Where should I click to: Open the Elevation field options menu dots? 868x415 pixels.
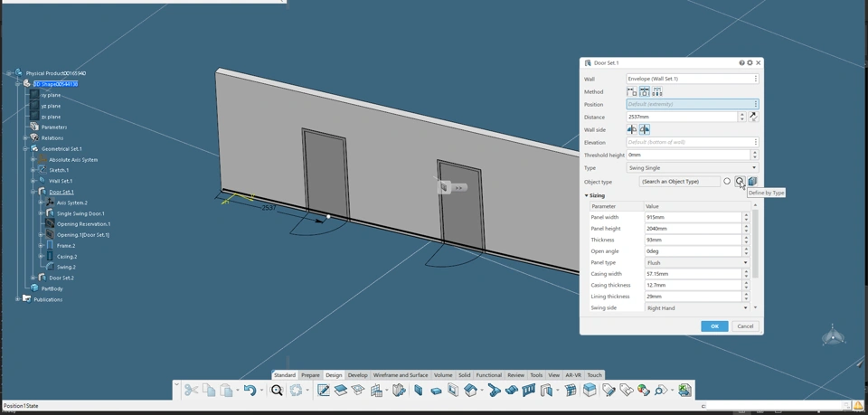coord(755,142)
